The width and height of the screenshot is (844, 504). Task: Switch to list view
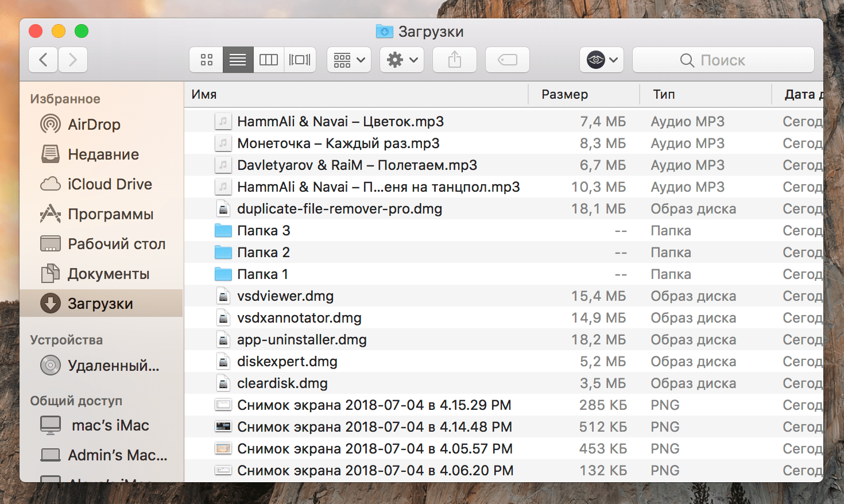[238, 60]
